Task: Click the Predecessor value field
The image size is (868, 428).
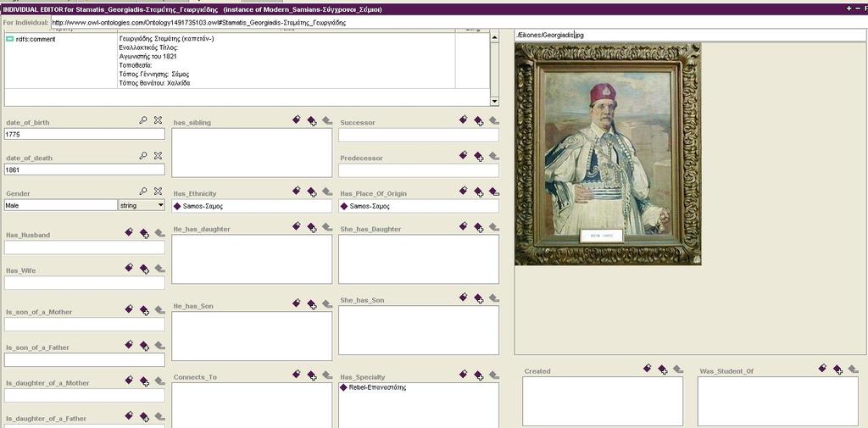Action: point(419,170)
